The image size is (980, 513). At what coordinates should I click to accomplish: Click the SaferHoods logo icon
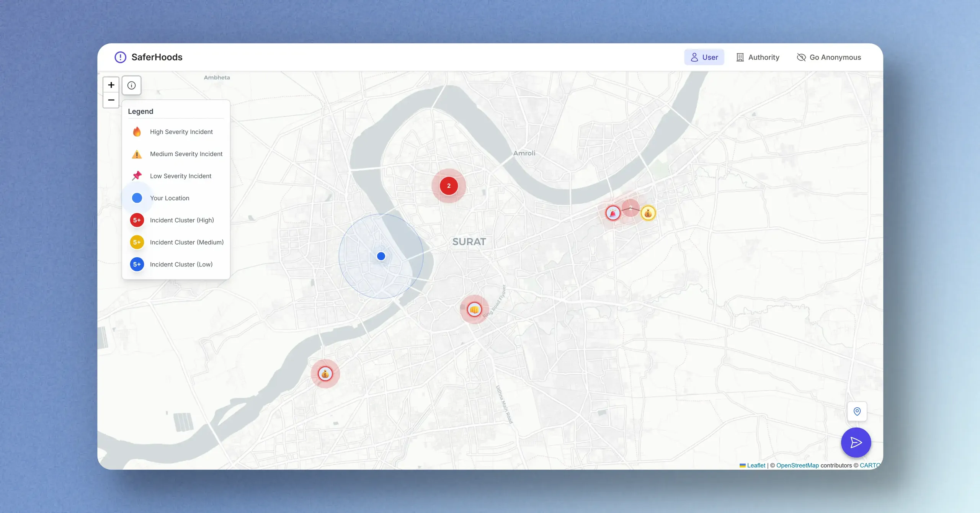point(120,57)
